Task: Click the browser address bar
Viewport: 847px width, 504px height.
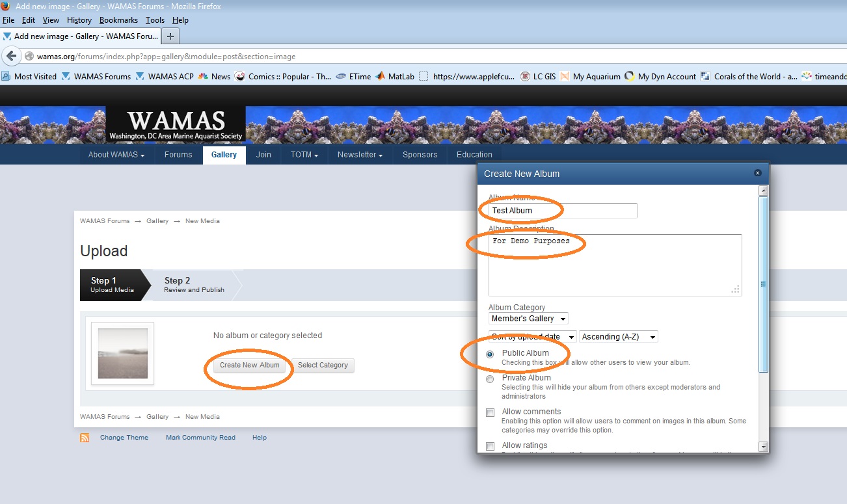Action: (x=436, y=57)
